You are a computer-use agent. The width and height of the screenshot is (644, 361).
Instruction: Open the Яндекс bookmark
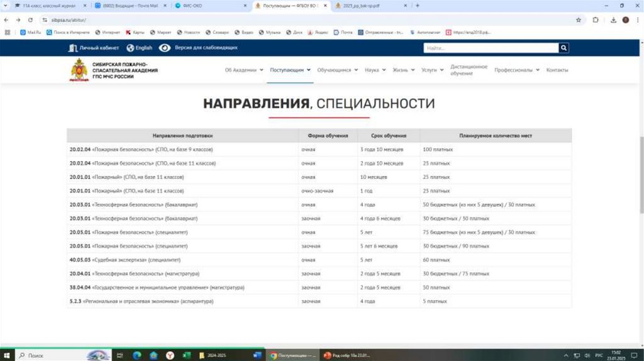318,32
